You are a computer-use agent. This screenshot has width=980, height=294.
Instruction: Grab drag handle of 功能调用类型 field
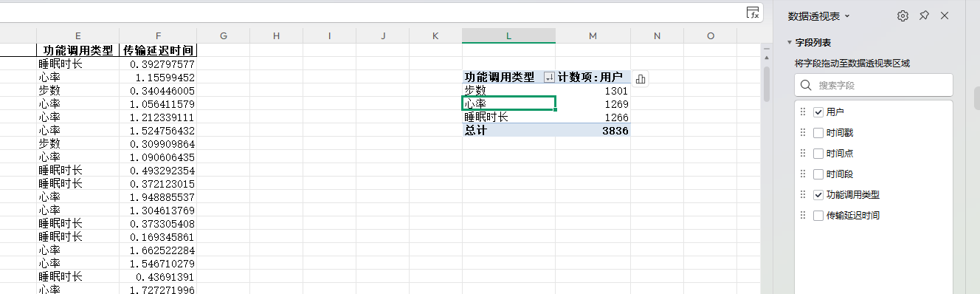click(x=803, y=195)
